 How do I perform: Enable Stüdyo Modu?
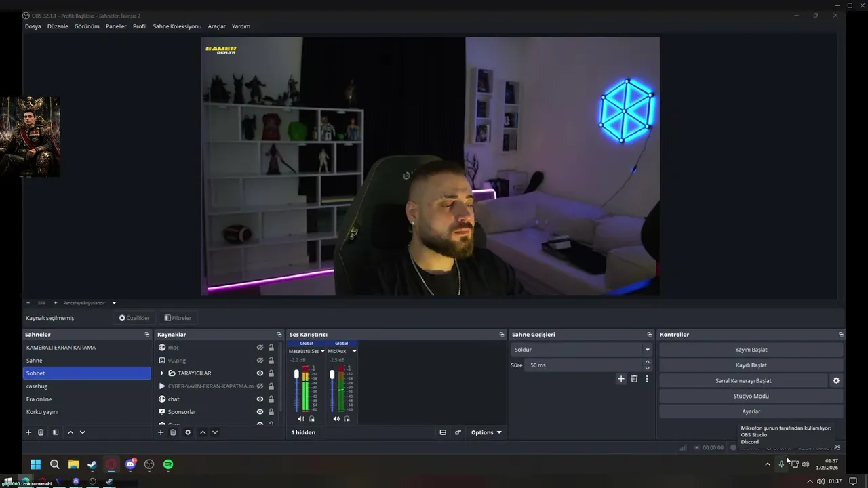click(751, 396)
